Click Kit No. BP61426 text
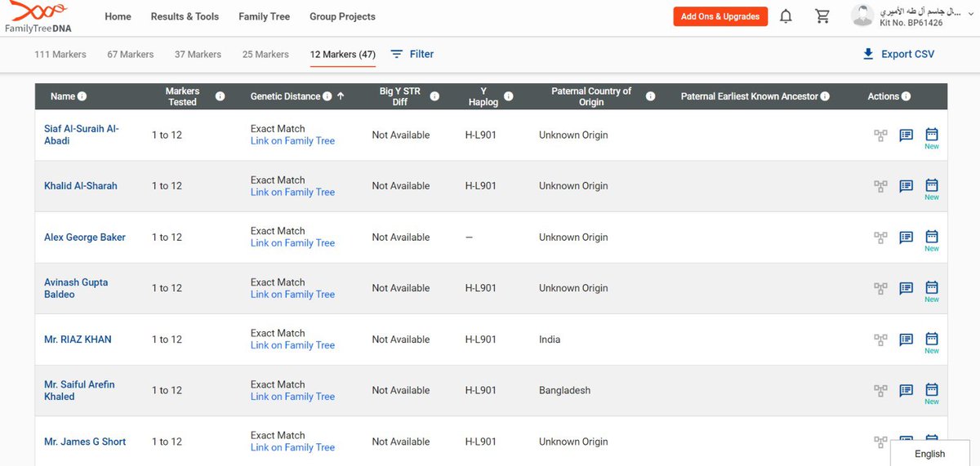Screen dimensions: 980x466 (x=911, y=23)
